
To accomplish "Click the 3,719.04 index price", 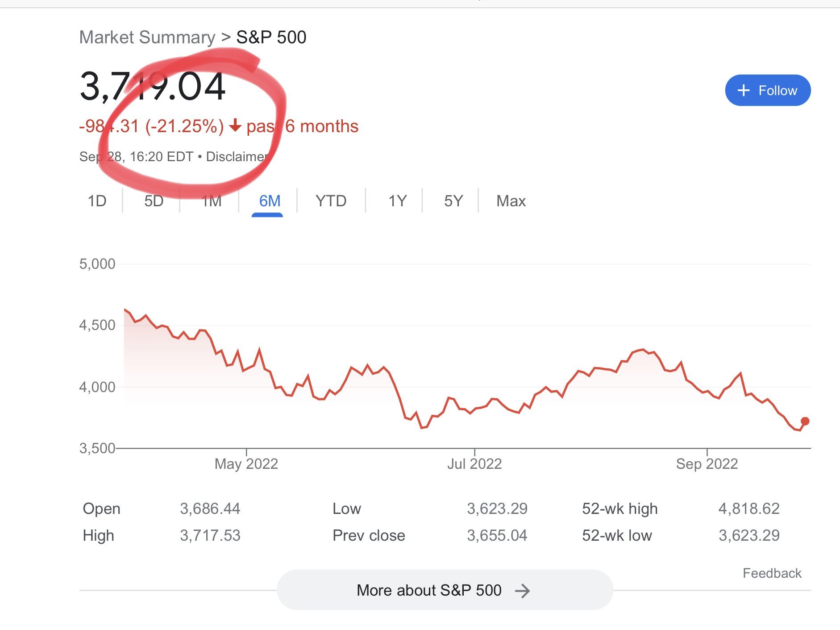I will pyautogui.click(x=153, y=86).
